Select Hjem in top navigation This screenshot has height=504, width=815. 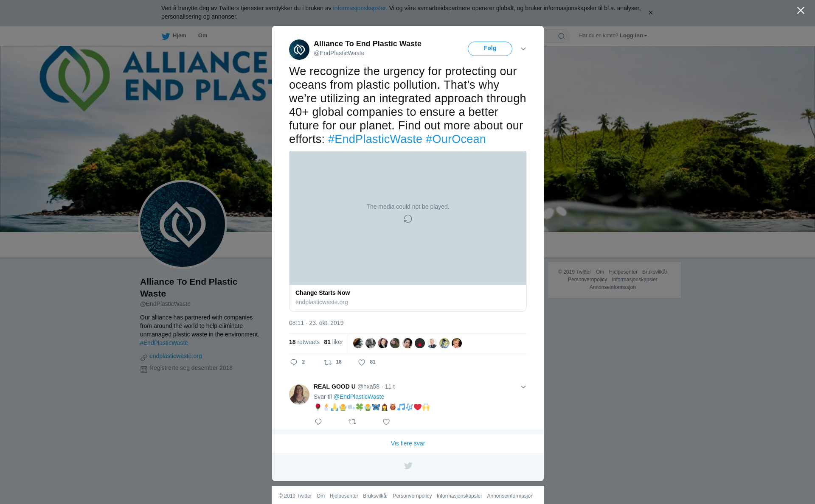(179, 36)
